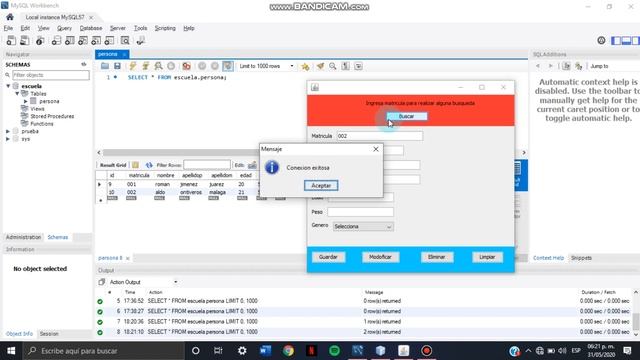This screenshot has width=640, height=360.
Task: Toggle invisible characters icon in the editor toolbar
Action: [x=345, y=66]
